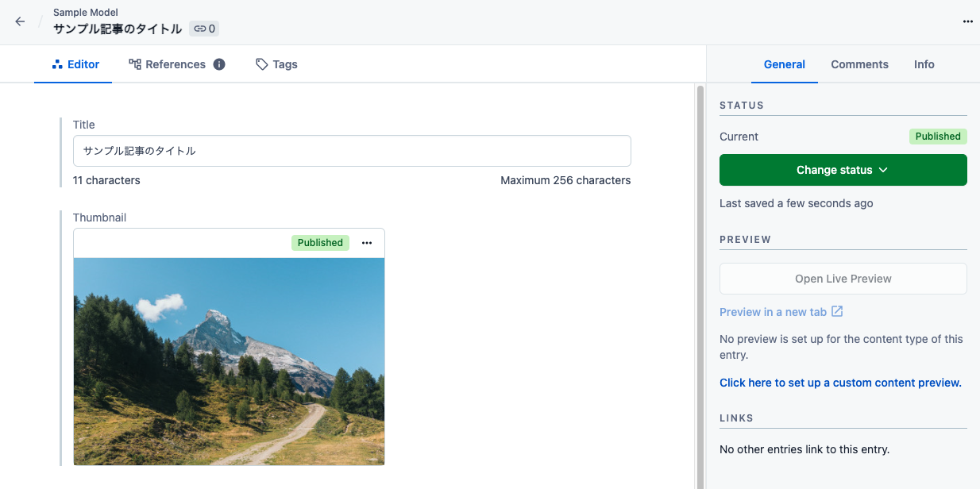The height and width of the screenshot is (489, 980).
Task: Click inside the Title text field
Action: point(352,151)
